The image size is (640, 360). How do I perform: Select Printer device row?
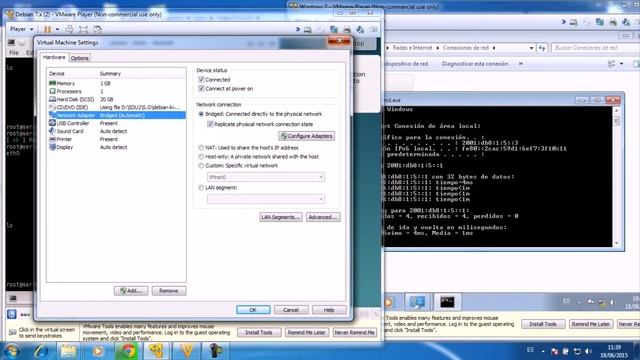click(x=116, y=139)
